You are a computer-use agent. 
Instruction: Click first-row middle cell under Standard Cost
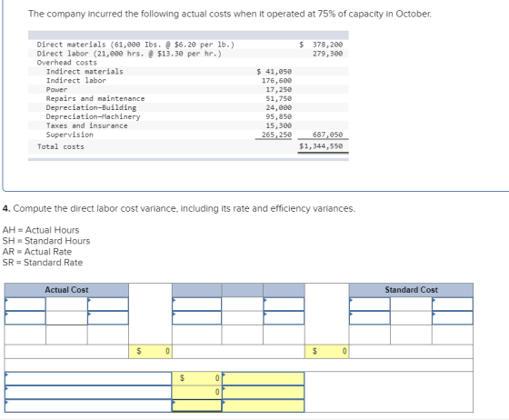click(x=411, y=305)
